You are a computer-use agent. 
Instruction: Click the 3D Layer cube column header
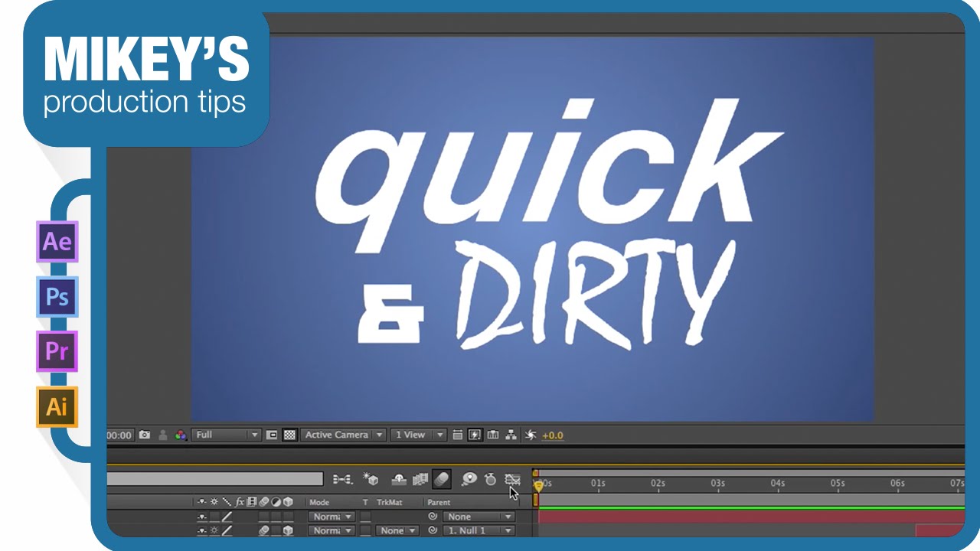point(288,502)
